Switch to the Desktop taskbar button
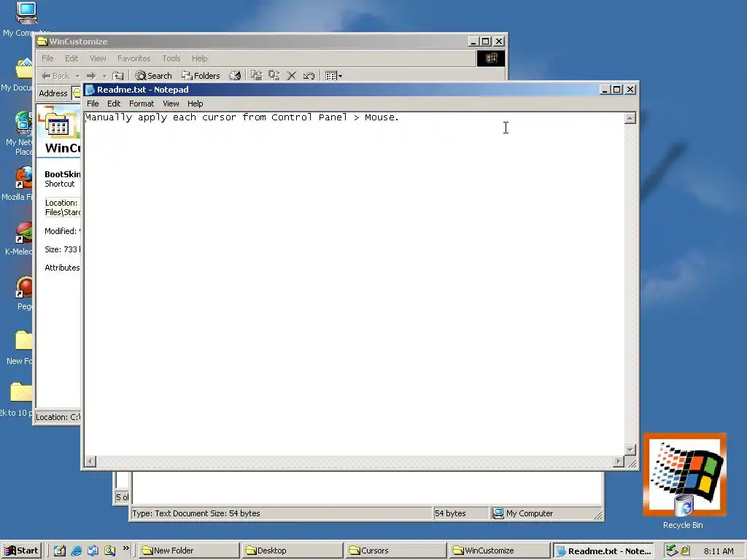Screen dimensions: 747x560 click(292, 551)
